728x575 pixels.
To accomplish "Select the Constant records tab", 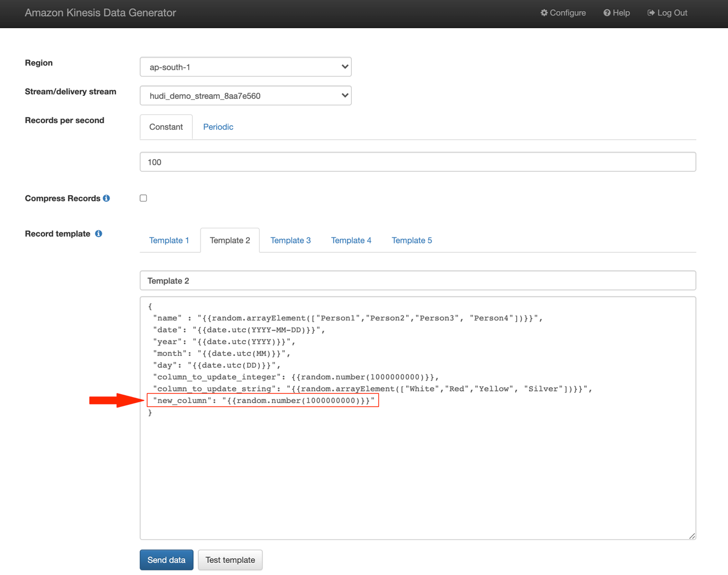I will [x=166, y=127].
